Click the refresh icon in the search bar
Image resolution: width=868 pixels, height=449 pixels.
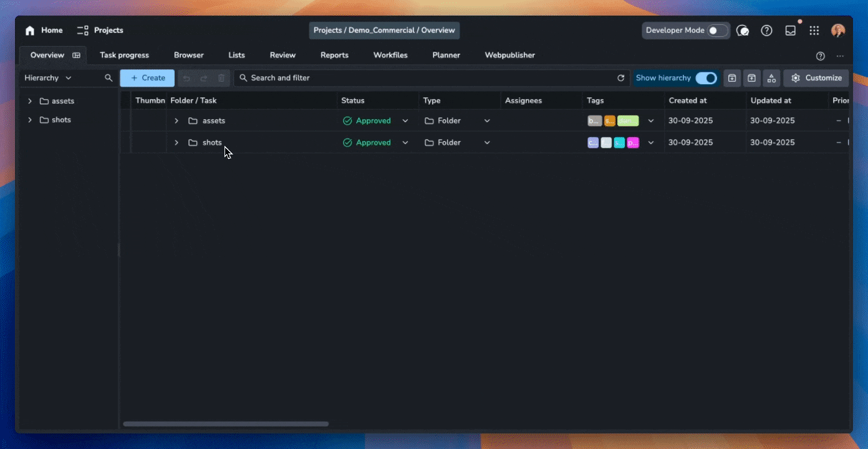click(x=620, y=78)
